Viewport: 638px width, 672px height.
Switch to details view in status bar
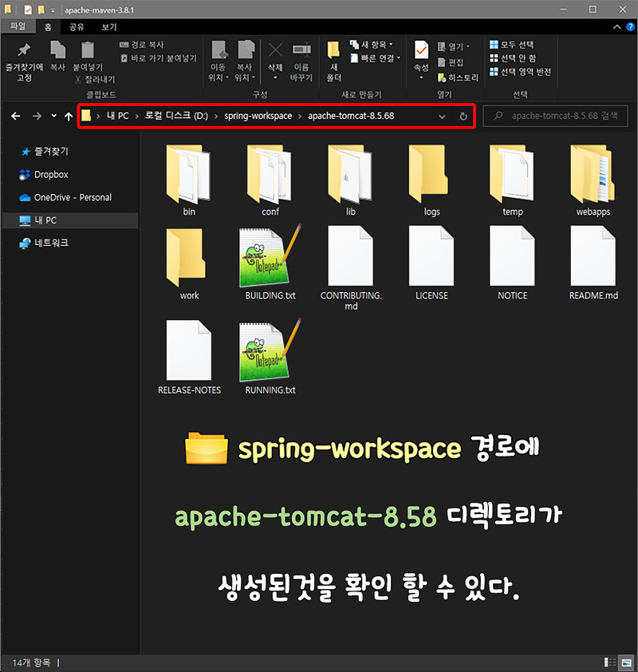(610, 662)
